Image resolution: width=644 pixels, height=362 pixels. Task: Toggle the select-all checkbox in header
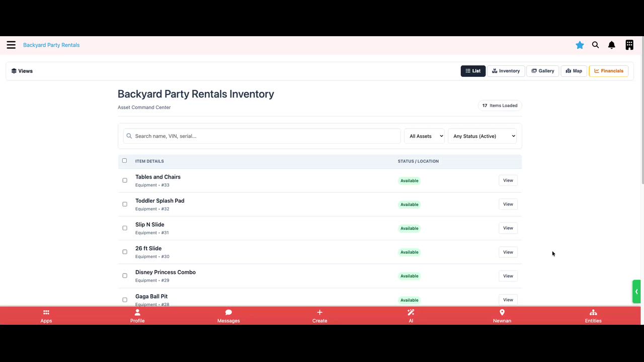(x=124, y=161)
